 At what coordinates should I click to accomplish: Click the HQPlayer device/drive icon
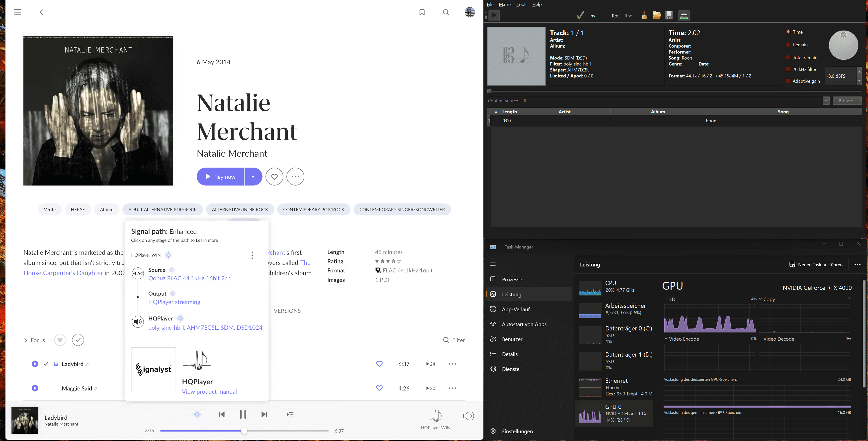(684, 15)
